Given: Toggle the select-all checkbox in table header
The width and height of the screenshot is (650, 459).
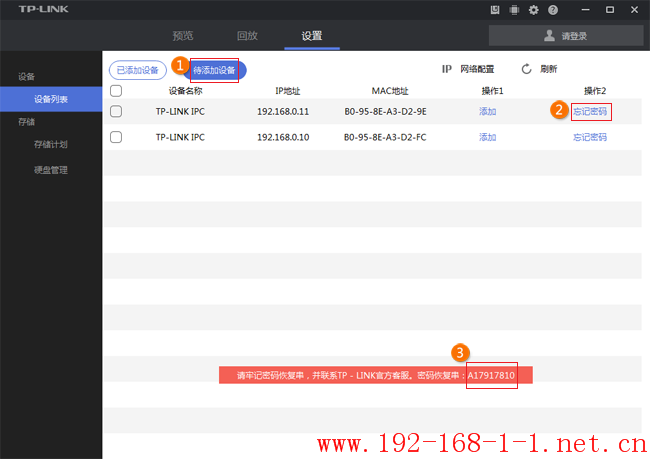Looking at the screenshot, I should 116,91.
